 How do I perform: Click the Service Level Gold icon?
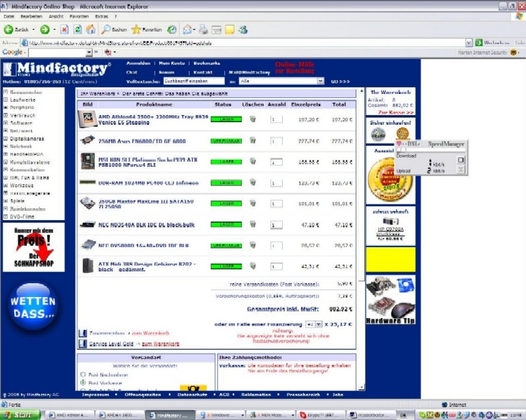coord(83,344)
